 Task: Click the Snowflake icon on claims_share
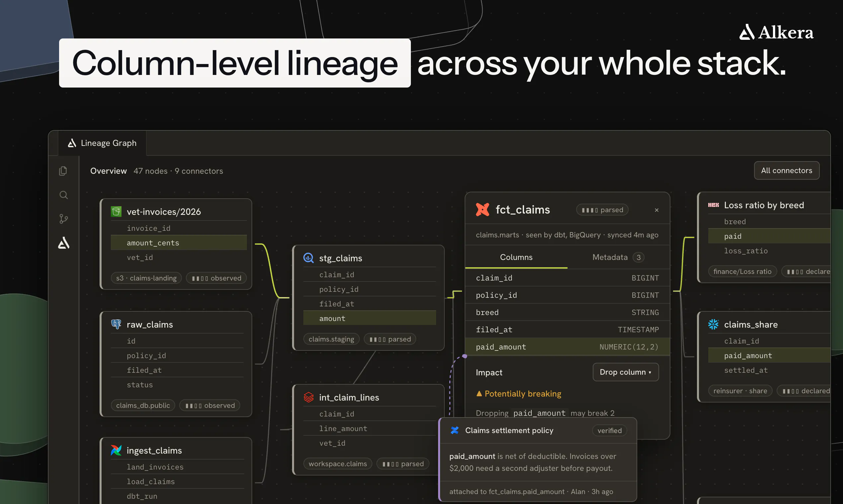(713, 324)
